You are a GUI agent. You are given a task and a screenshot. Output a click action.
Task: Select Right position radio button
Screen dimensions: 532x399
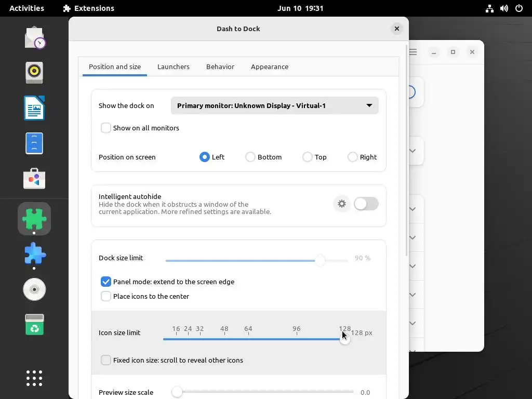(353, 157)
